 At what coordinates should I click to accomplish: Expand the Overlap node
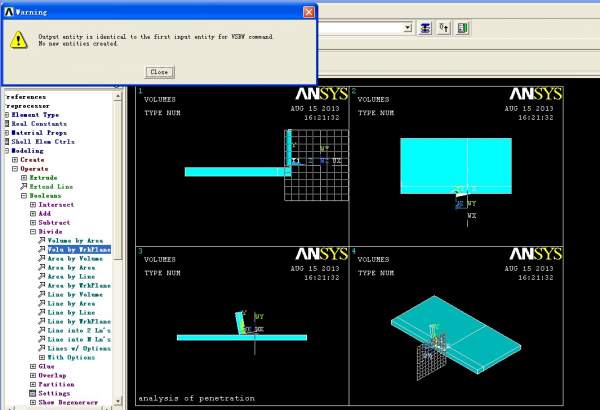coord(33,376)
